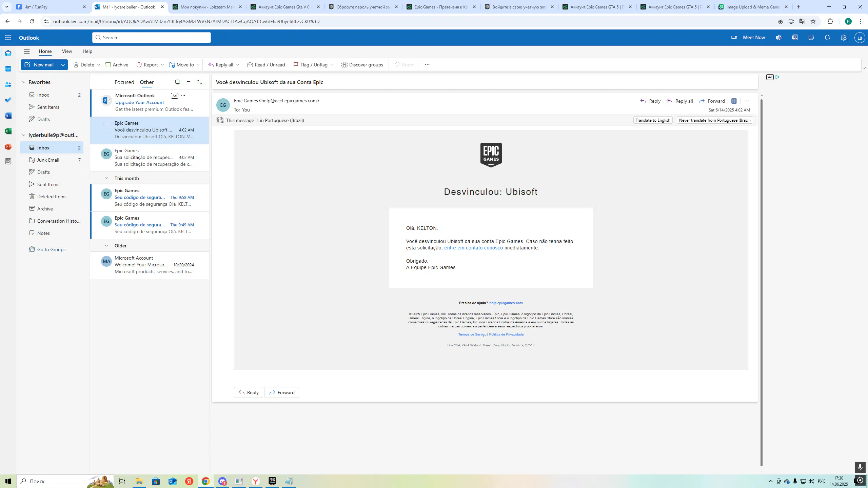This screenshot has height=488, width=868.
Task: Open notifications bell in Outlook header
Action: tap(827, 38)
